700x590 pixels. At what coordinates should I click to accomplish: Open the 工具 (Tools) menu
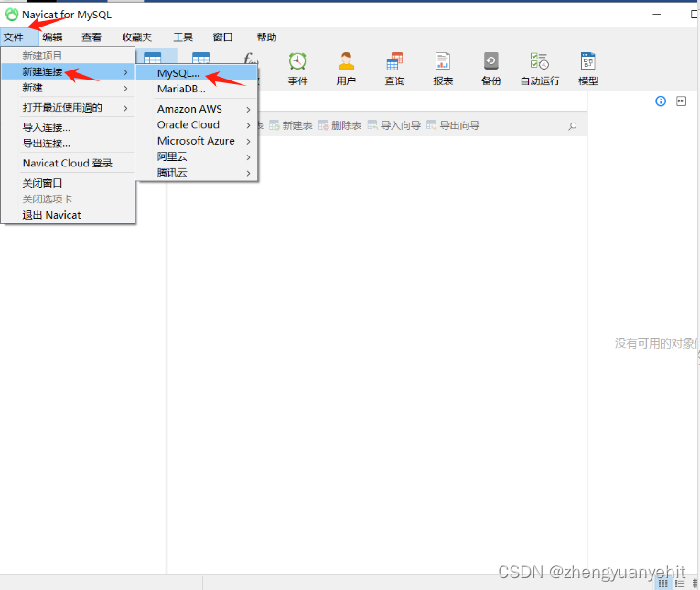coord(183,37)
